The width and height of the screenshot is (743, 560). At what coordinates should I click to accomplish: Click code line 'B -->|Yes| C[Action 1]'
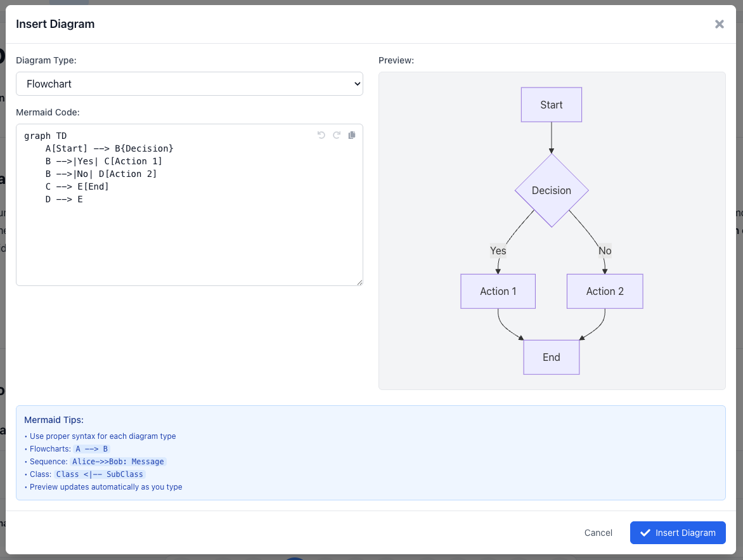click(x=104, y=161)
